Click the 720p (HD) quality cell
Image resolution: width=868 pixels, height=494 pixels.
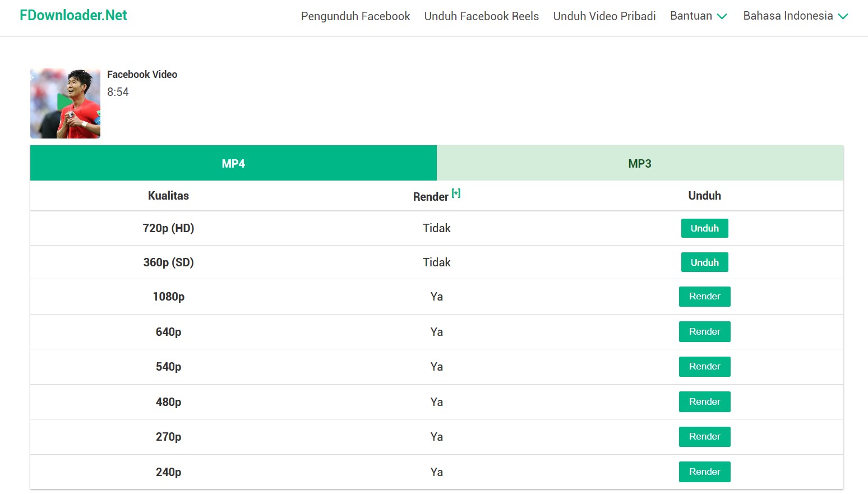point(168,228)
